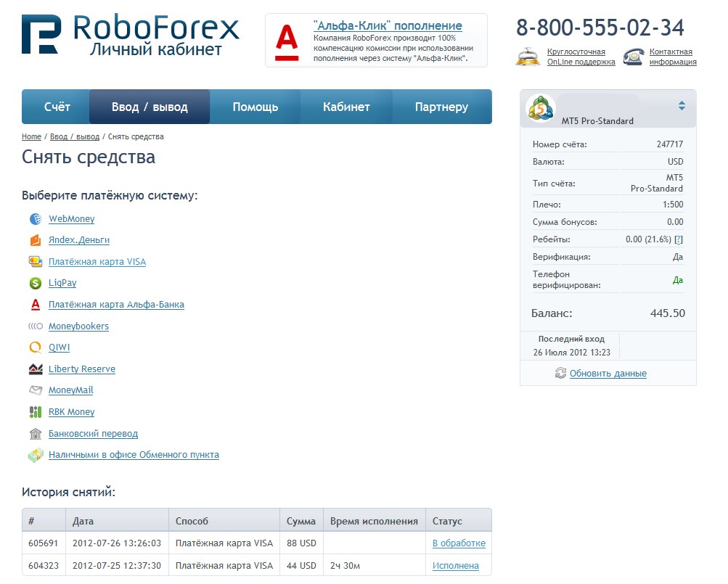Click date 2012-07-26 13:26:03 cell
Screen dimensions: 728x584
(117, 543)
